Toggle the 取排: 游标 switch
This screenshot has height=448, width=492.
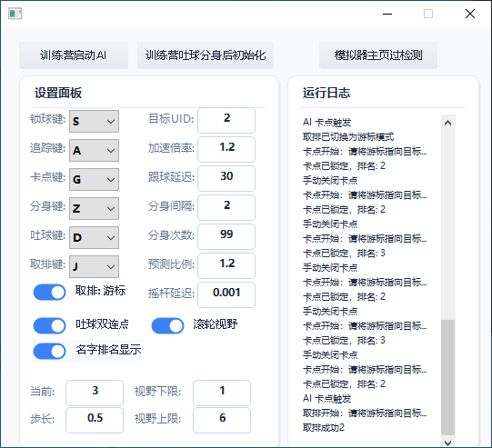50,293
